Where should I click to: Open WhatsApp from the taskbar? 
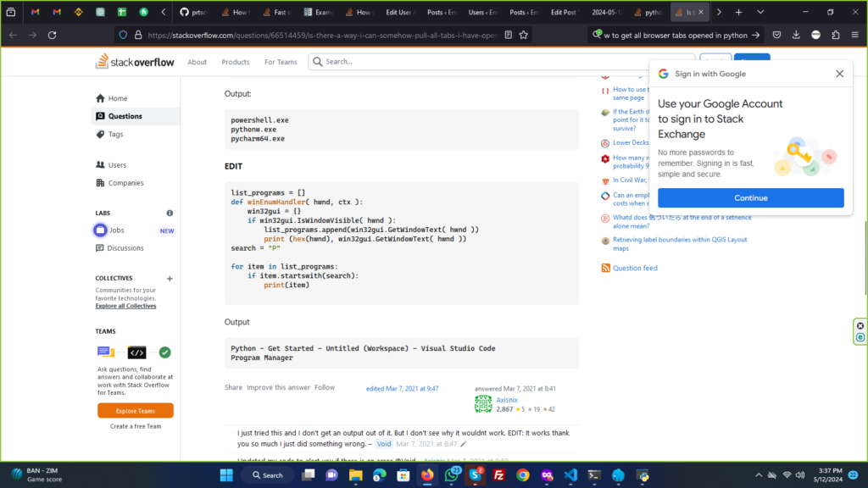(451, 475)
